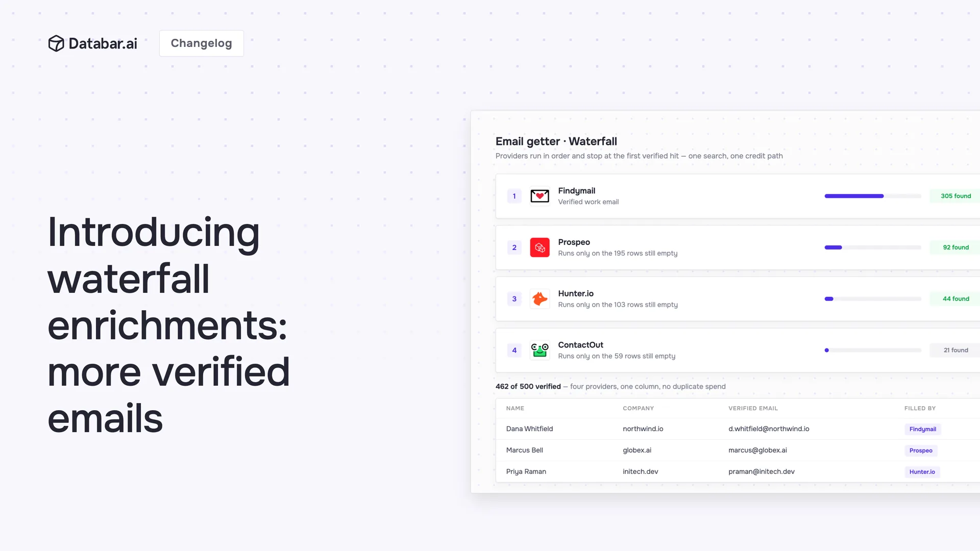Select the Priya Raman name cell
The height and width of the screenshot is (551, 980).
526,471
